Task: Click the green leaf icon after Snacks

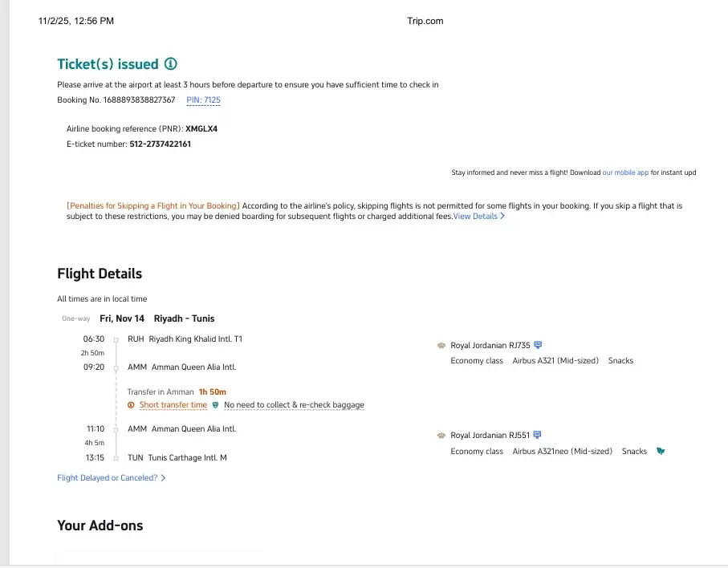Action: point(660,451)
